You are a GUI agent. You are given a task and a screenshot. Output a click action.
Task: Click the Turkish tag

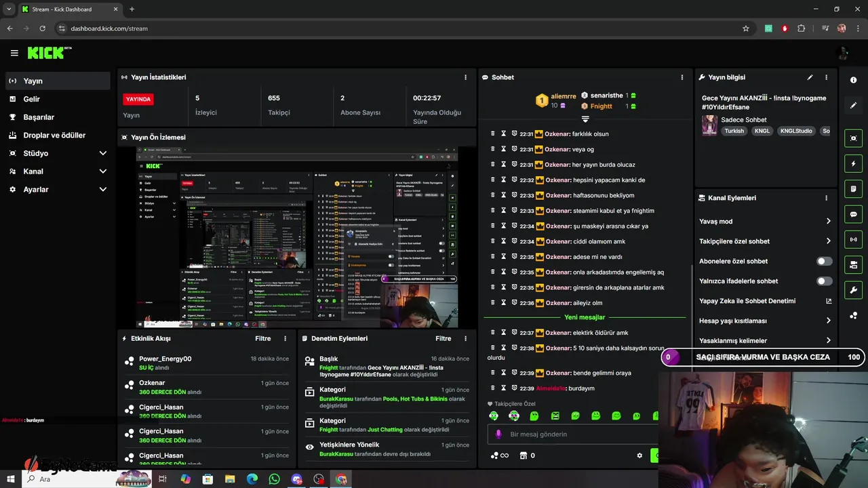pos(734,131)
